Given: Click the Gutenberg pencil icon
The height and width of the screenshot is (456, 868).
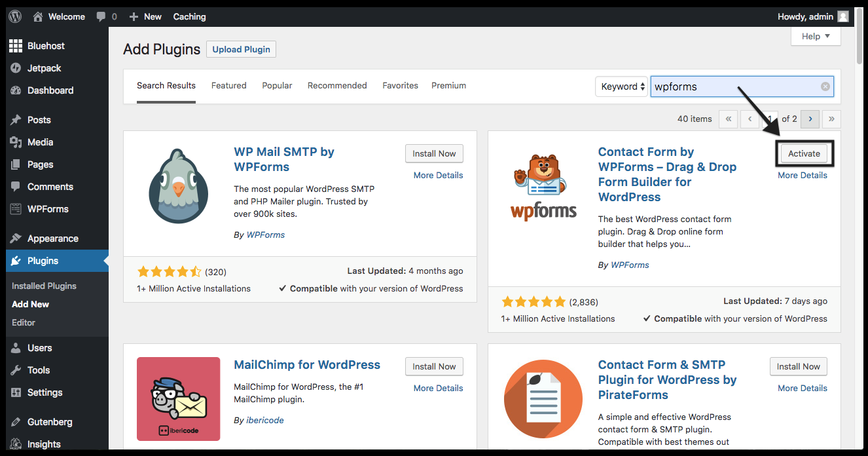Looking at the screenshot, I should click(x=16, y=422).
